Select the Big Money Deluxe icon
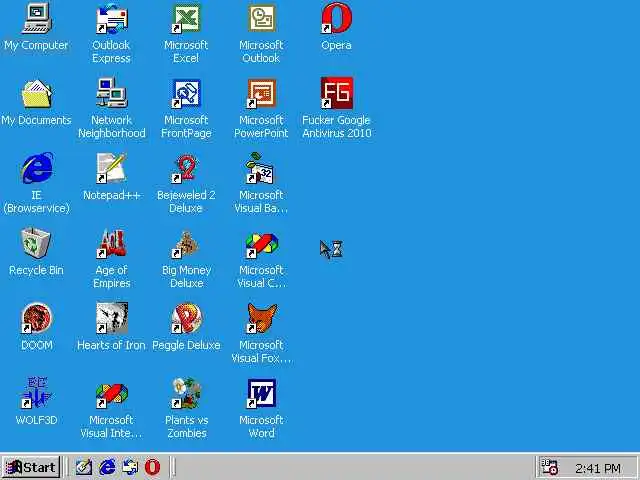This screenshot has width=640, height=480. pos(186,244)
